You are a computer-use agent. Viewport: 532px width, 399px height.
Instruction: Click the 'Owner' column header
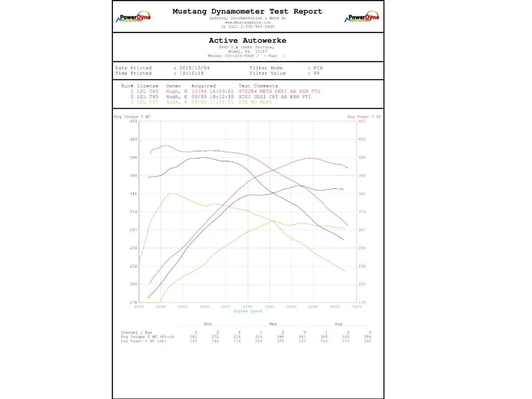click(174, 86)
